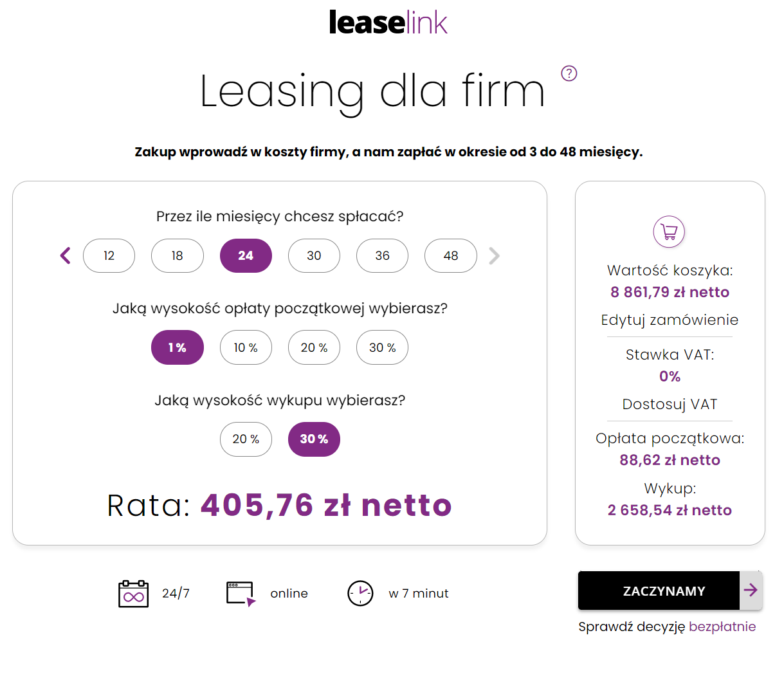Open Edytuj zamówienie link
Viewport: 784px width, 687px height.
click(670, 320)
